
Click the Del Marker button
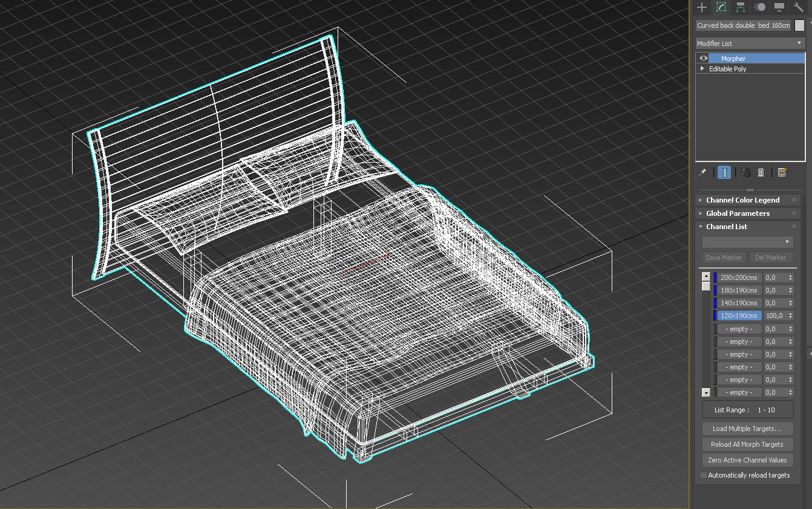(771, 258)
